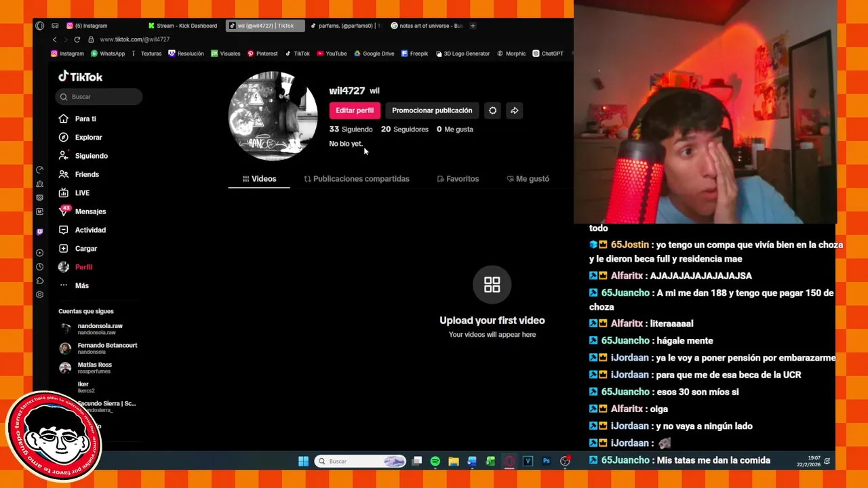The width and height of the screenshot is (868, 488).
Task: Open Photoshop from the taskbar
Action: (x=547, y=462)
